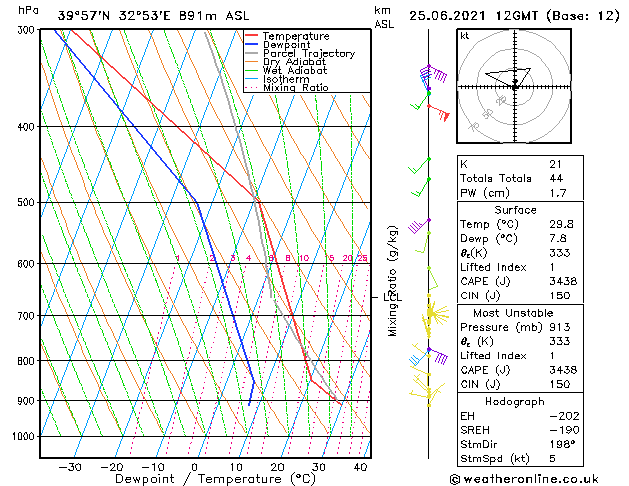
Task: Select the 'Dewpoint' legend label
Action: tap(286, 45)
